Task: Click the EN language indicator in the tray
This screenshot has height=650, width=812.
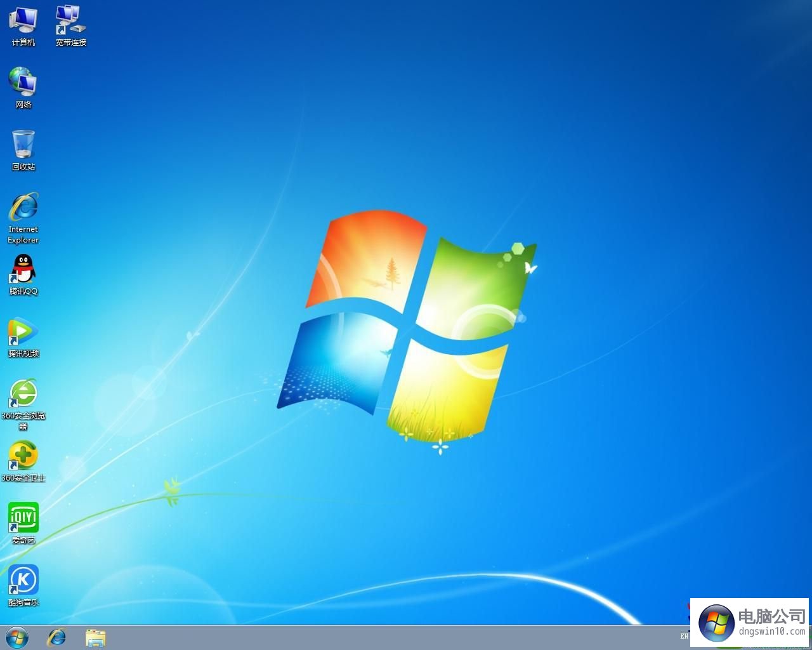Action: point(684,636)
